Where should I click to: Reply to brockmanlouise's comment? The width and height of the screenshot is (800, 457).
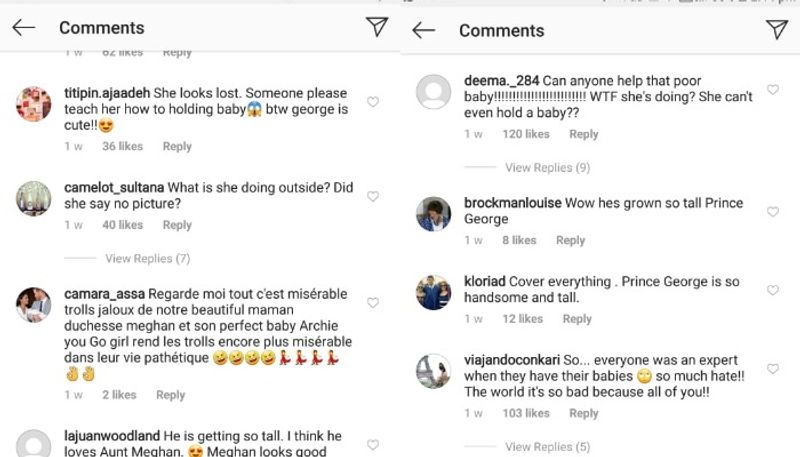point(570,240)
